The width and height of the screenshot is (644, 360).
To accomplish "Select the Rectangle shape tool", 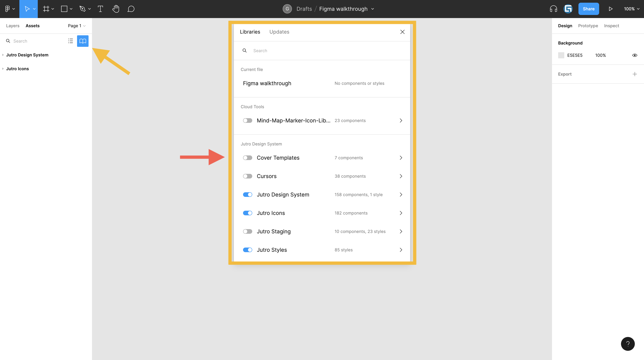I will [64, 9].
